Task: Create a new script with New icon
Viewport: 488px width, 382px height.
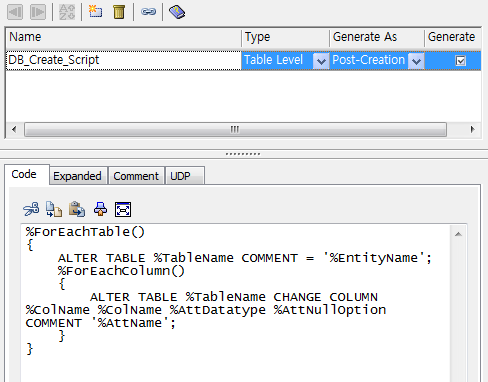Action: tap(95, 12)
